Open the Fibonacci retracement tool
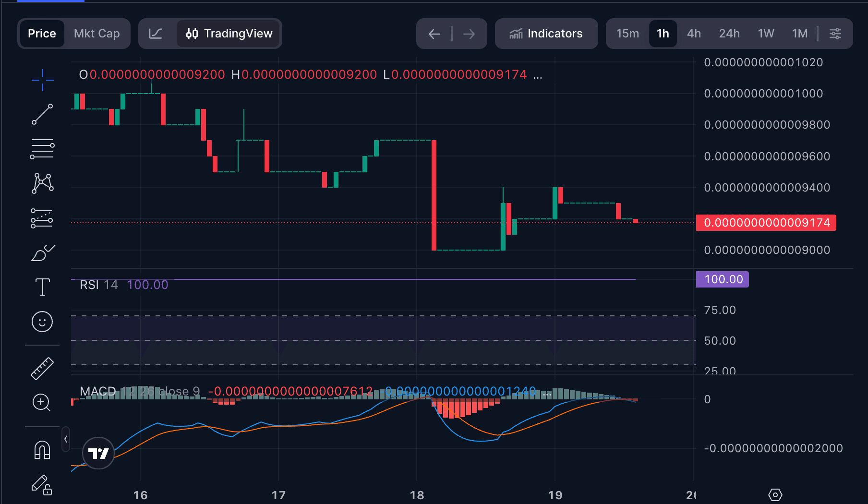 tap(42, 149)
